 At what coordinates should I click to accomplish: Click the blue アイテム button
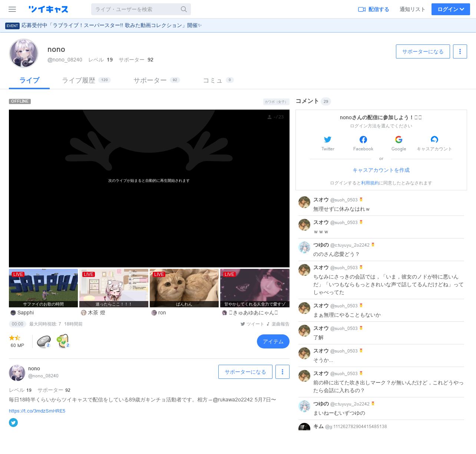coord(273,341)
